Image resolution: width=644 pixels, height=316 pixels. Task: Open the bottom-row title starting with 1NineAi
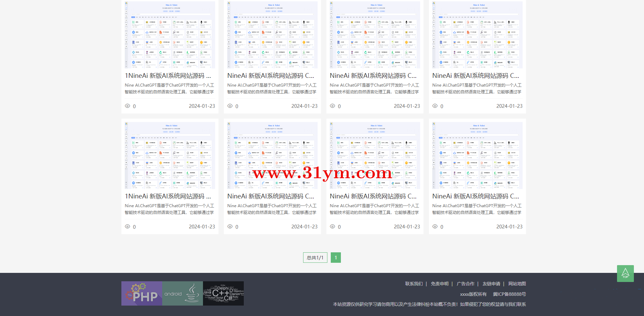168,196
